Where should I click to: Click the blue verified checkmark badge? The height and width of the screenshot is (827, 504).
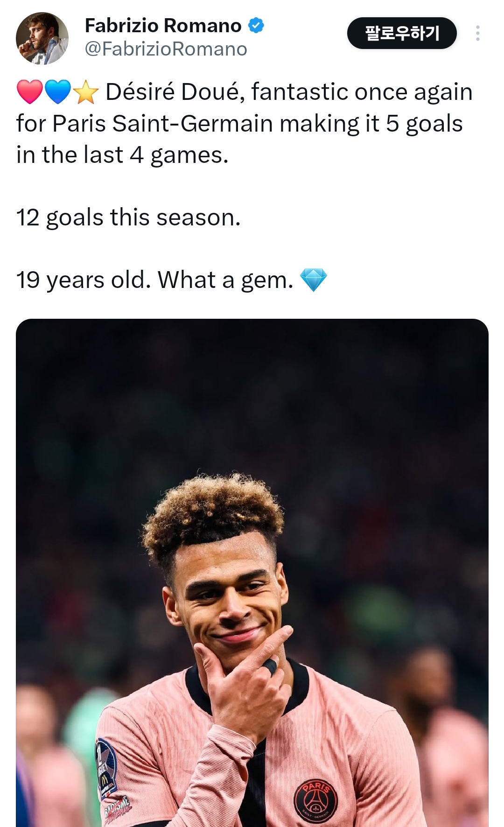click(x=256, y=25)
